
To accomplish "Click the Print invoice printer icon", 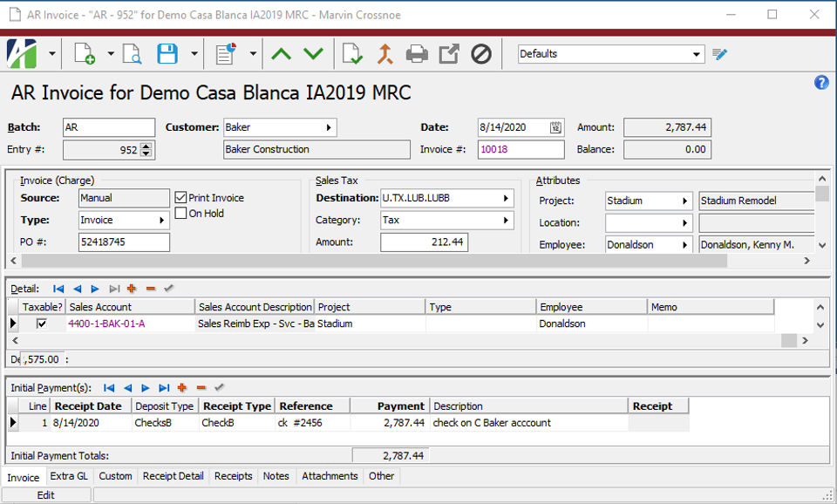I will pyautogui.click(x=417, y=54).
